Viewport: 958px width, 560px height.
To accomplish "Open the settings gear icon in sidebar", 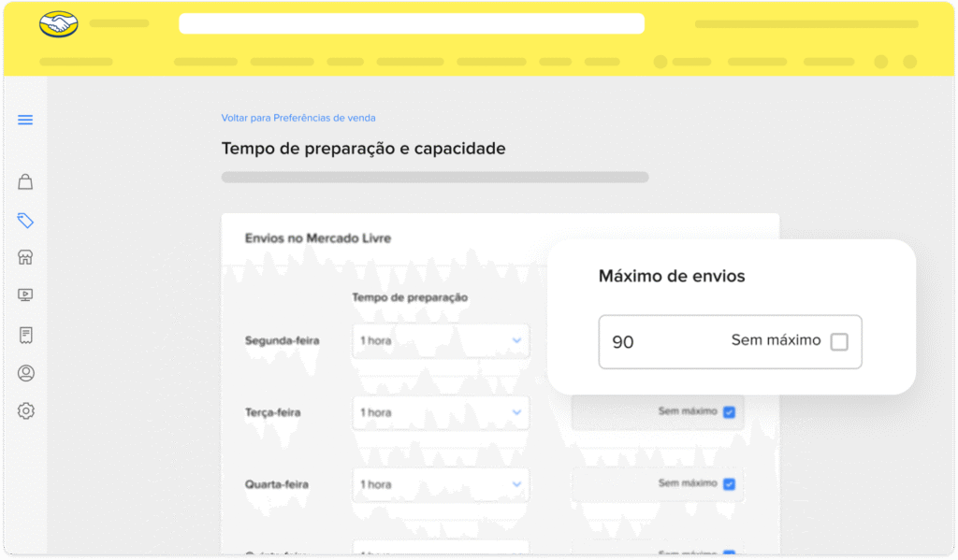I will tap(25, 410).
